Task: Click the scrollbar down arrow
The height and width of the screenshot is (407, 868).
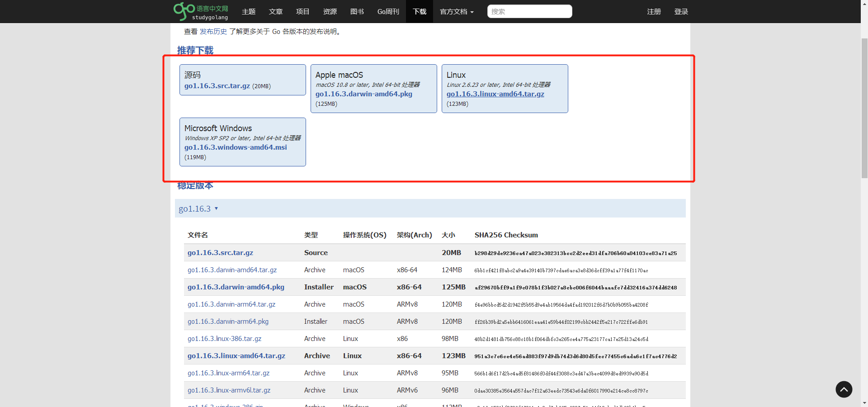Action: tap(864, 403)
